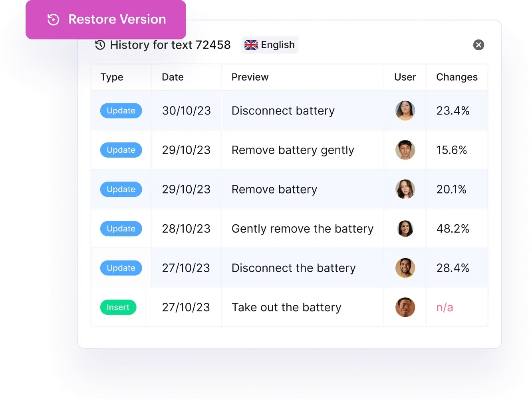
Task: Click user avatar in Take out the battery row
Action: [405, 307]
